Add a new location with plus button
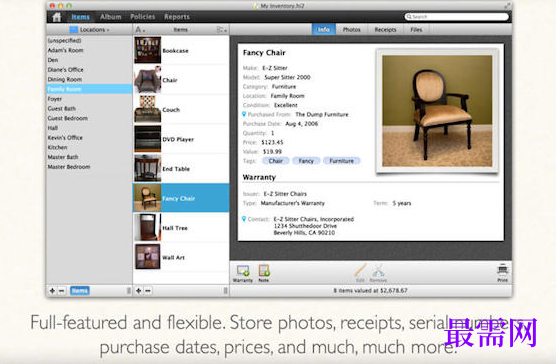Viewport: 556px width, 364px height. tap(52, 291)
